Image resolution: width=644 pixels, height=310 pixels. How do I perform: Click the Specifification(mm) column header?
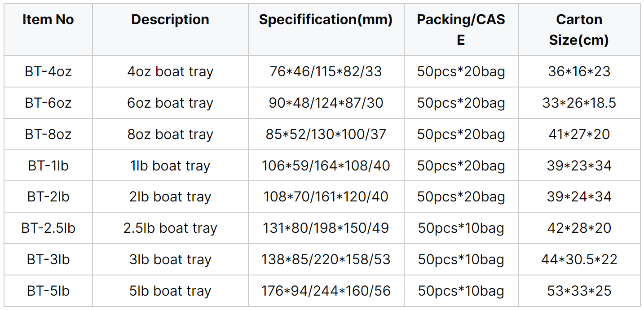coord(326,20)
